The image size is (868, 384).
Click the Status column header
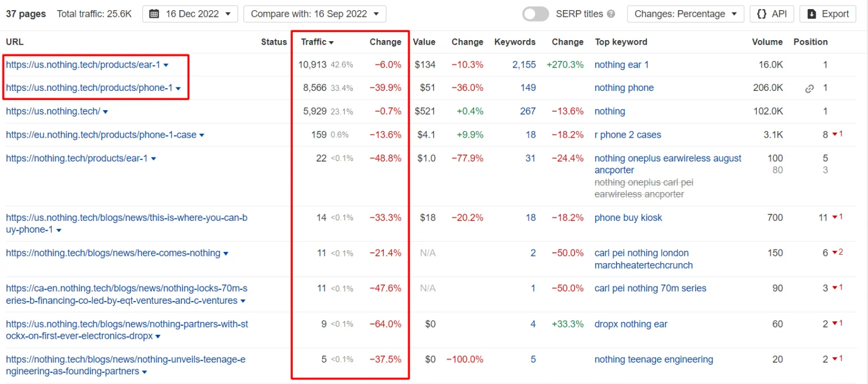274,42
